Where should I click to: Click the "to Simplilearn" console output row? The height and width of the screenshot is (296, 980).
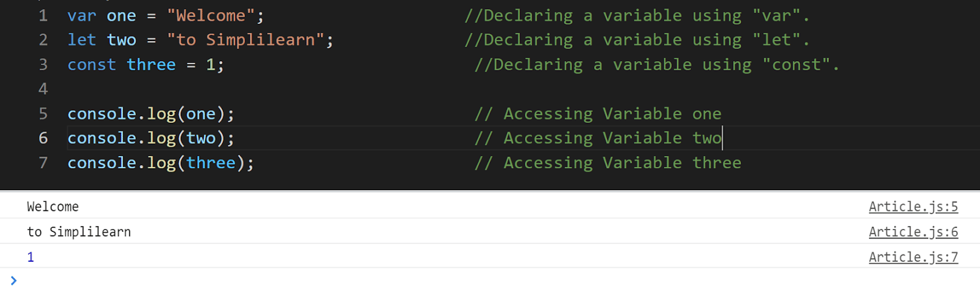pyautogui.click(x=490, y=232)
